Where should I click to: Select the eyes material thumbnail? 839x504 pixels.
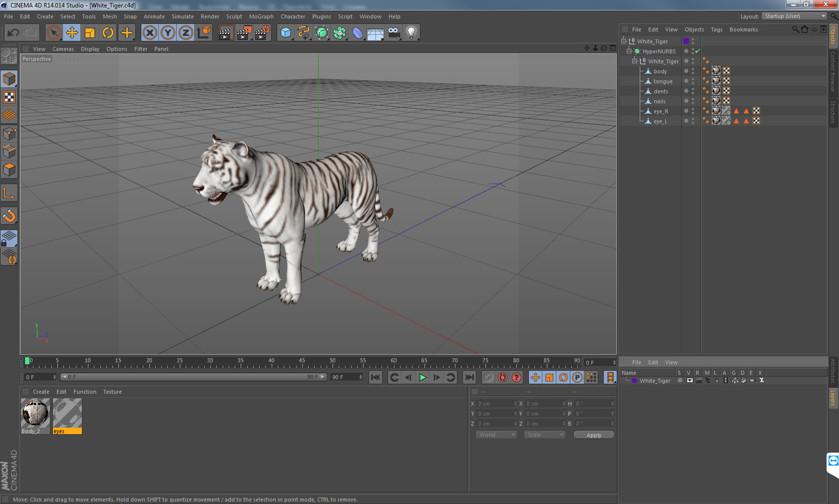coord(67,413)
